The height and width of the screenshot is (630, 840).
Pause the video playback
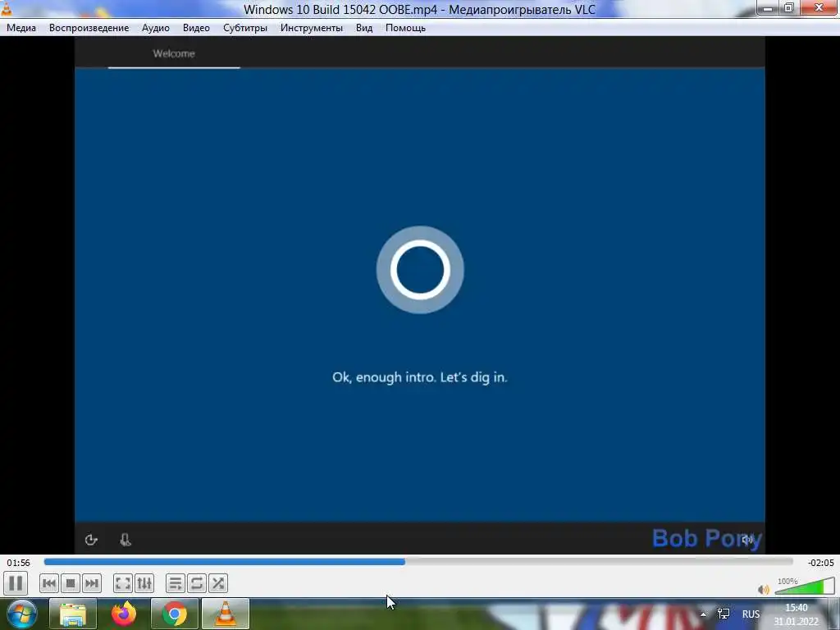[16, 583]
